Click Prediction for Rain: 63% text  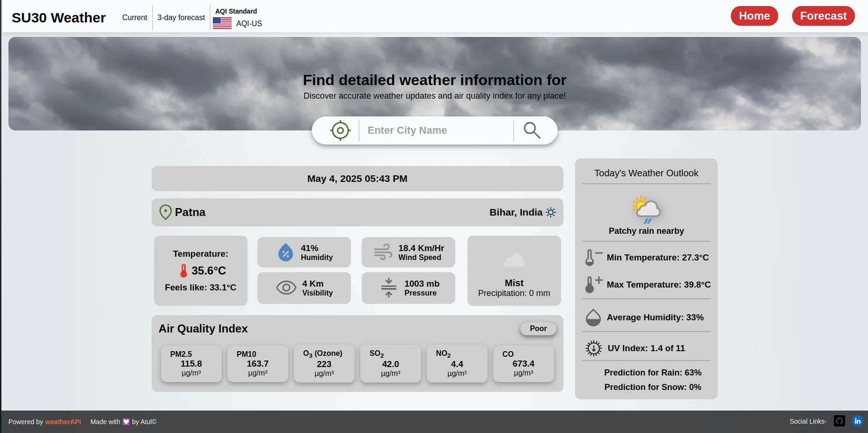(653, 373)
